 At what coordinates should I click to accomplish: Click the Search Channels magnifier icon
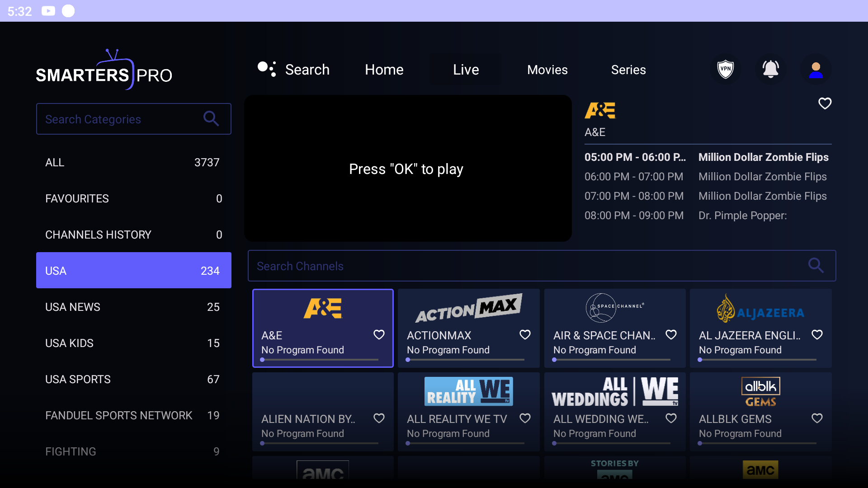[x=816, y=266]
